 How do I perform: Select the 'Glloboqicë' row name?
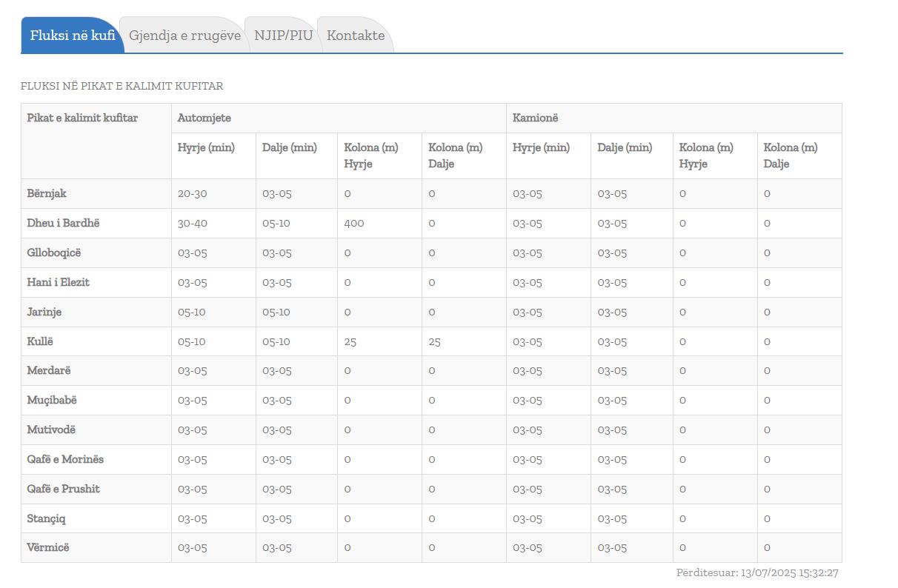pyautogui.click(x=54, y=253)
